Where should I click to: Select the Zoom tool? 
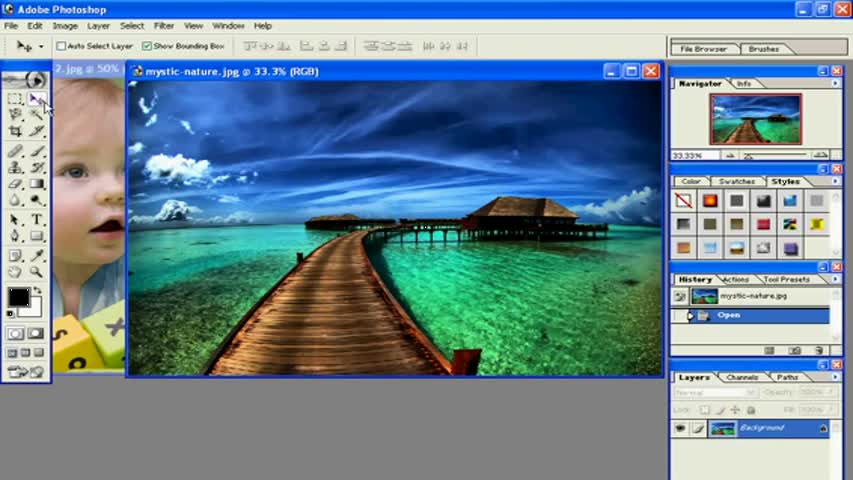(x=36, y=272)
